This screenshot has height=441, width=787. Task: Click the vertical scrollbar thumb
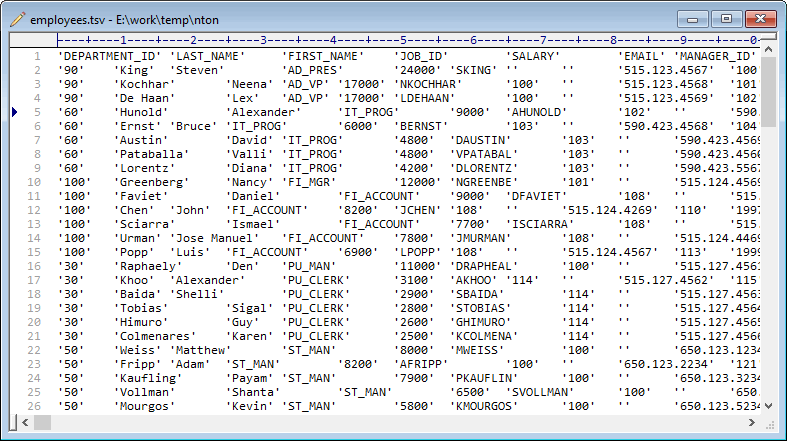768,90
